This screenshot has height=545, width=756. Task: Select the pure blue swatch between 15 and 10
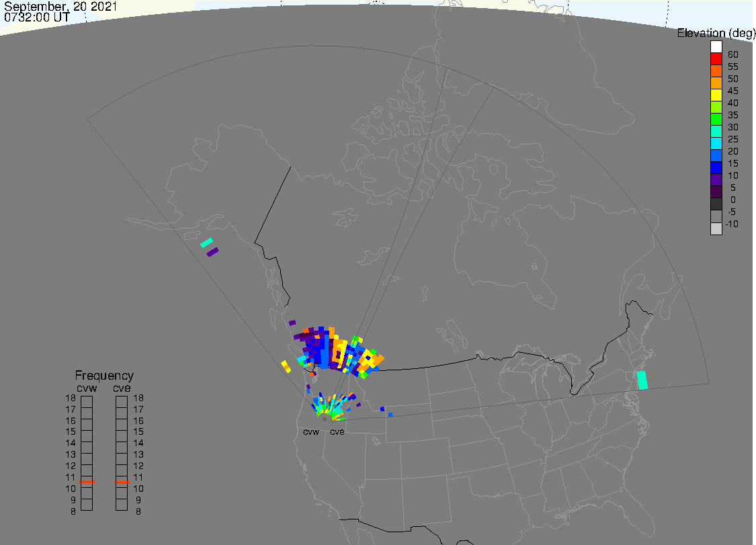coord(716,167)
